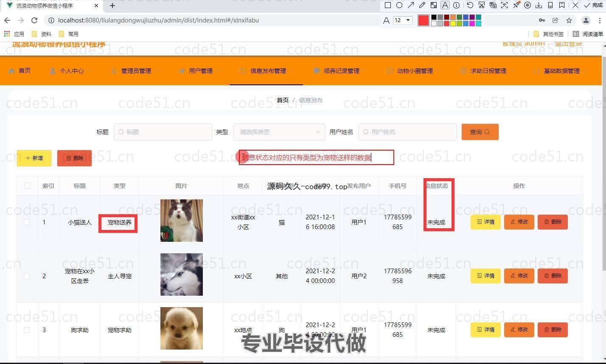Screen dimensions: 606x364
Task: Open the 应用 apps shortcut in bookmarks bar
Action: [x=14, y=34]
